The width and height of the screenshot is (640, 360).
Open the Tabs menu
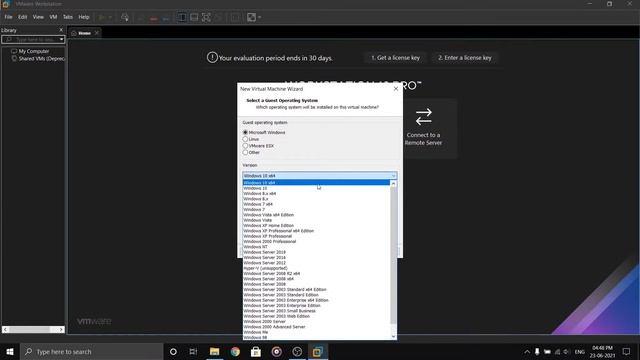pyautogui.click(x=68, y=17)
